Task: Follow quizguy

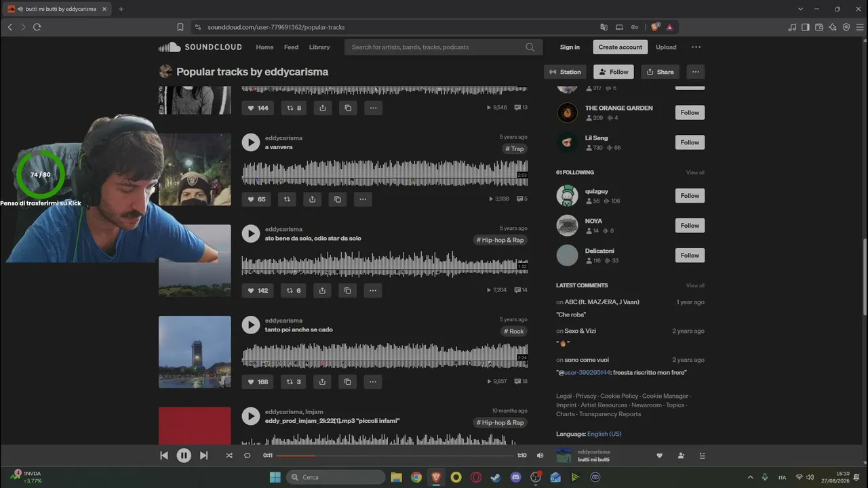Action: click(x=690, y=196)
